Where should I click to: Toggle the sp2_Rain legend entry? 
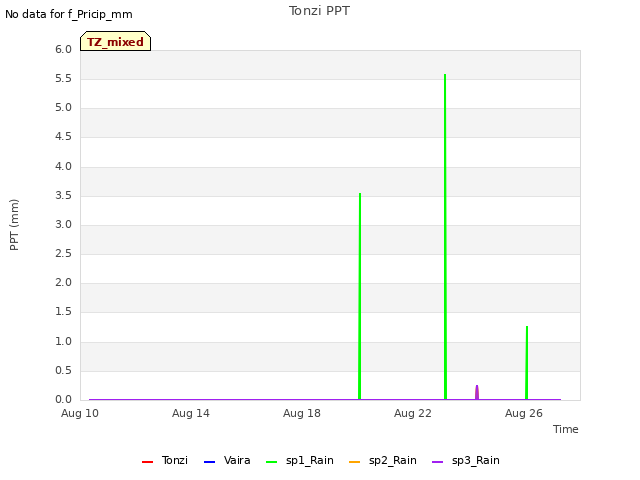point(383,461)
